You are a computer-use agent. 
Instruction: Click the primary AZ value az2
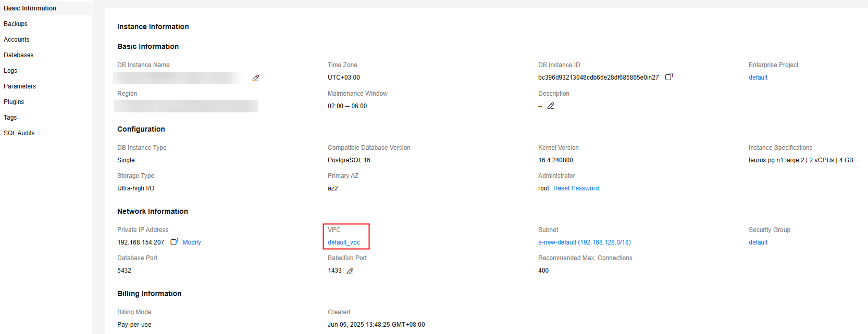tap(333, 188)
